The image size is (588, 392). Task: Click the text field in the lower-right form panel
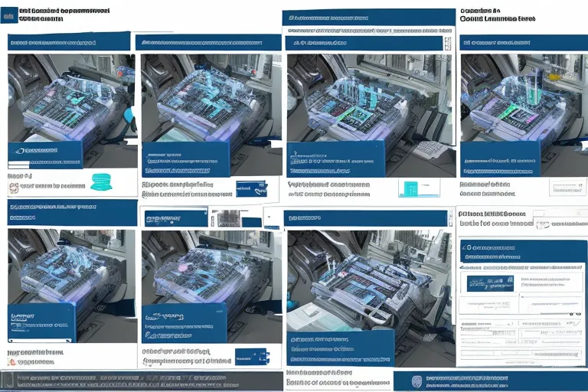coord(550,282)
